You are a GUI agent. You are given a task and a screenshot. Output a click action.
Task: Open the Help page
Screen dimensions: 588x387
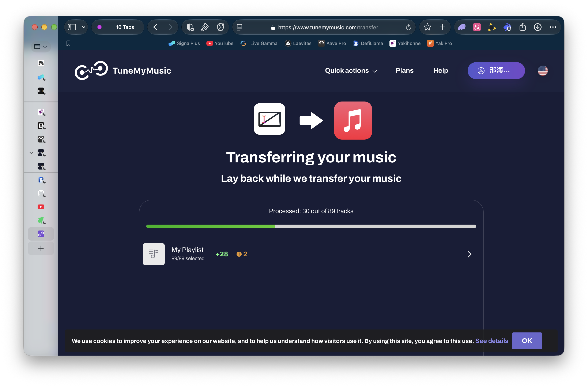[441, 70]
